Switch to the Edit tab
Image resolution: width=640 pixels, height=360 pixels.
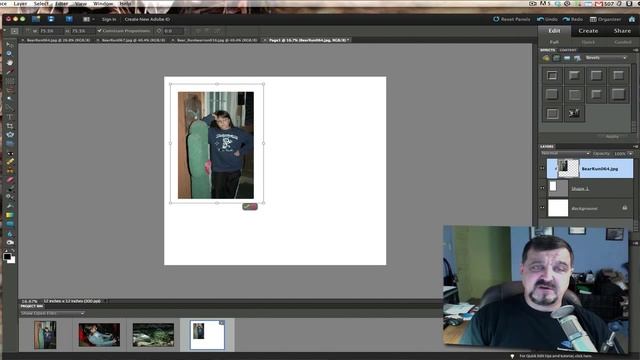pyautogui.click(x=554, y=31)
